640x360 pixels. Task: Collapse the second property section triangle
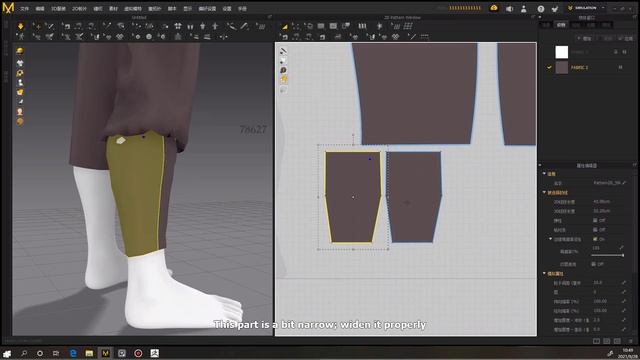544,192
